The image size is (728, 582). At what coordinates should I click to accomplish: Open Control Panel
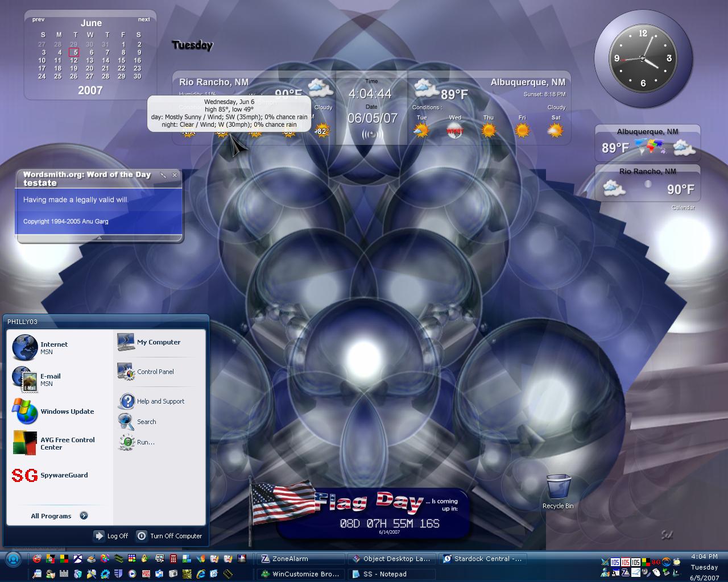click(146, 372)
